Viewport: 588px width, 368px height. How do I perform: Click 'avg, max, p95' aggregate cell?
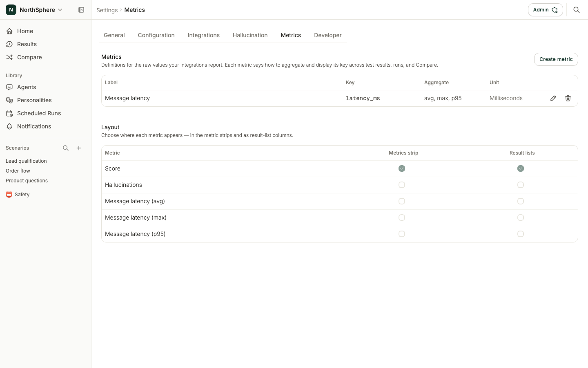pyautogui.click(x=443, y=98)
